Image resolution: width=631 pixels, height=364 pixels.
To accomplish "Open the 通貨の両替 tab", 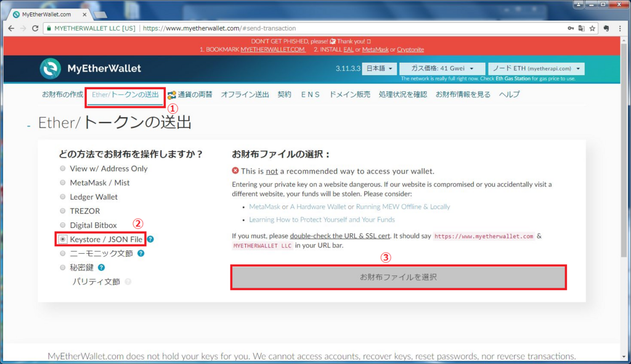I will coord(195,94).
